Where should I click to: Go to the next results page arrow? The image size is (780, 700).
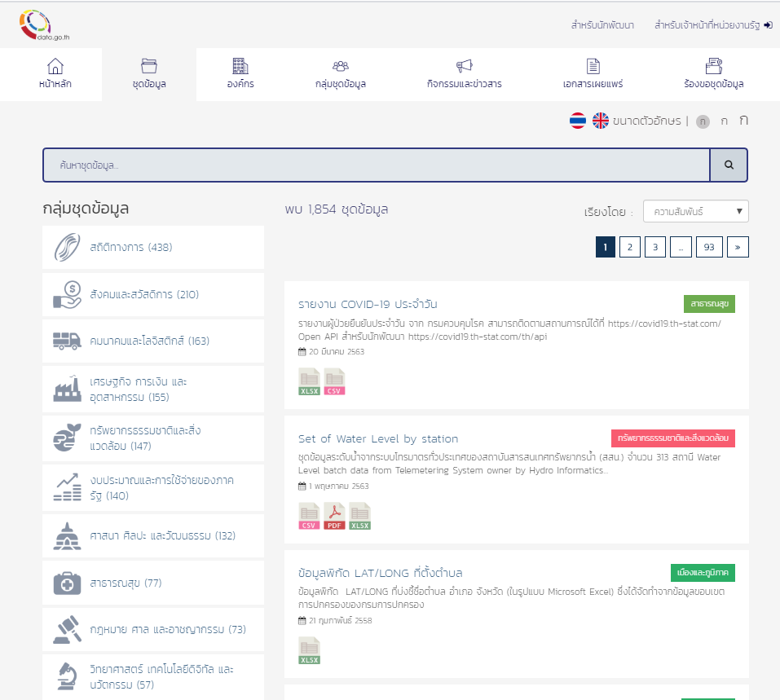click(x=738, y=247)
